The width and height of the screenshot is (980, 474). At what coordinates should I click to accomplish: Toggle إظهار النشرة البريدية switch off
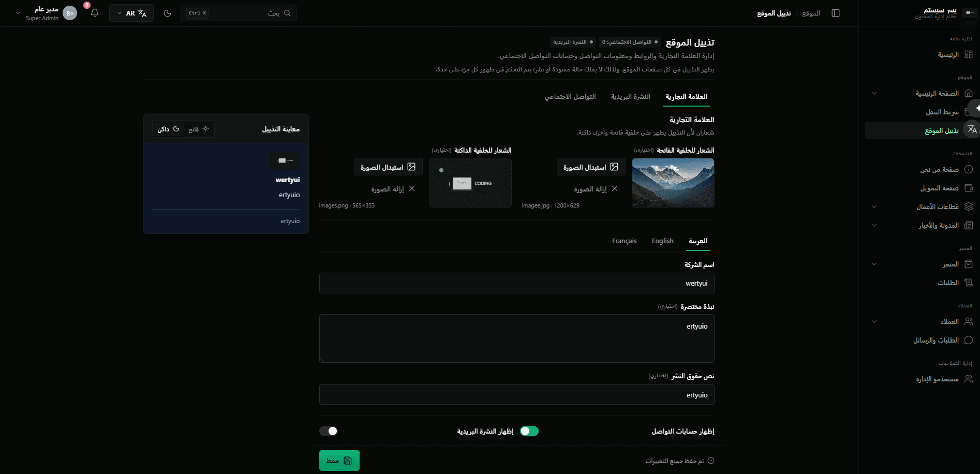coord(329,431)
